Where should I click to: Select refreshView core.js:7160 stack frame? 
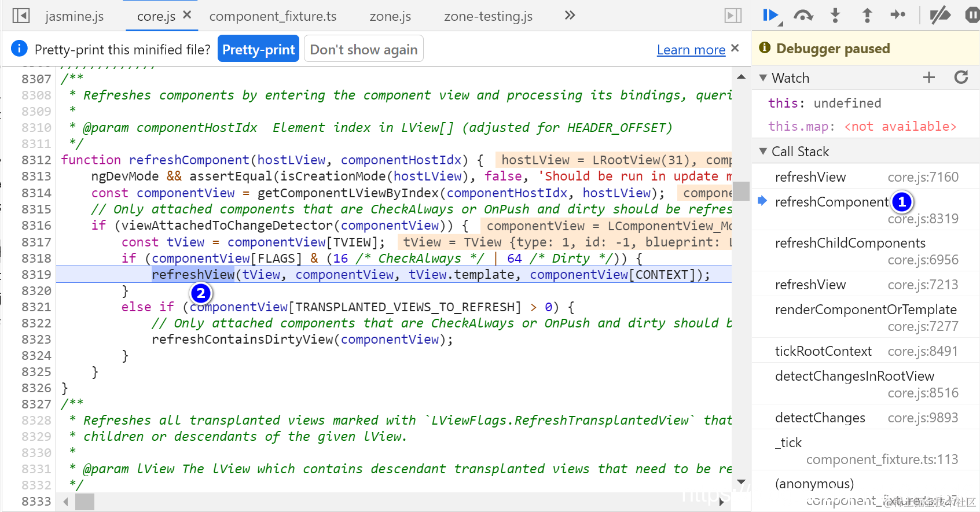click(866, 177)
